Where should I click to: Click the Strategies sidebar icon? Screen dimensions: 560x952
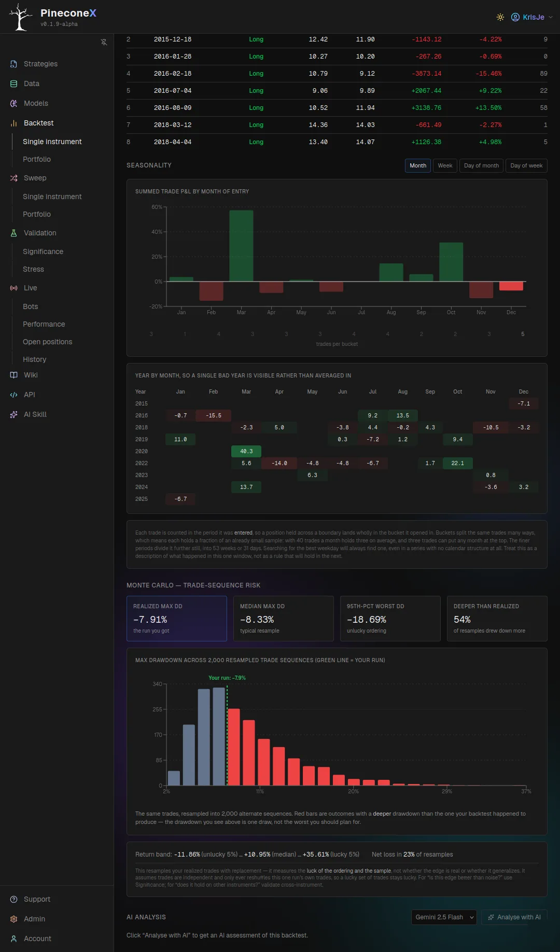point(14,64)
